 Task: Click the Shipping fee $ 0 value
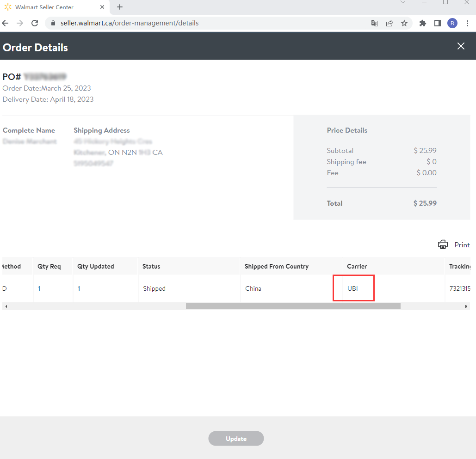coord(432,162)
